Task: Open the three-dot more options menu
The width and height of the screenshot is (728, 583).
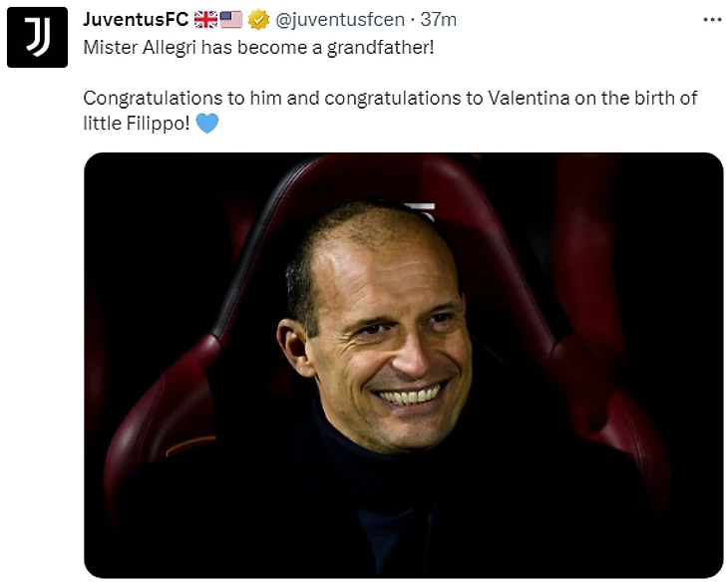Action: (710, 19)
